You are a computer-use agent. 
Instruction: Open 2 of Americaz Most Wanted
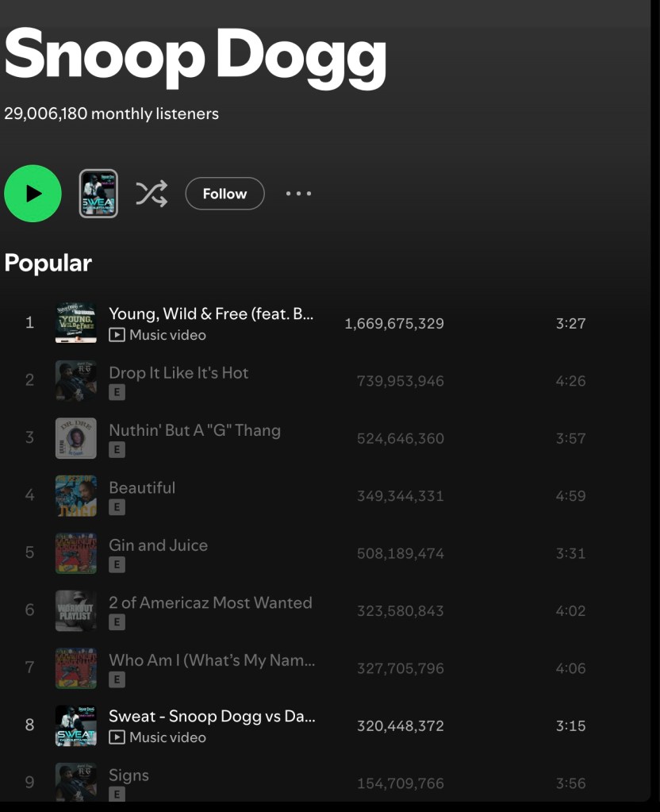(x=210, y=603)
